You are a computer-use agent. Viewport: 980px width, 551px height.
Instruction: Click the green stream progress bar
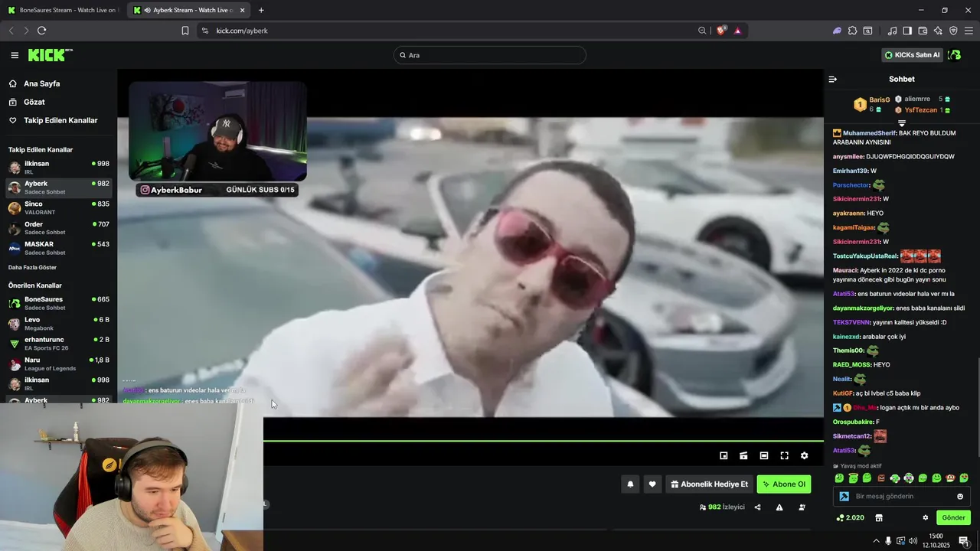point(543,441)
